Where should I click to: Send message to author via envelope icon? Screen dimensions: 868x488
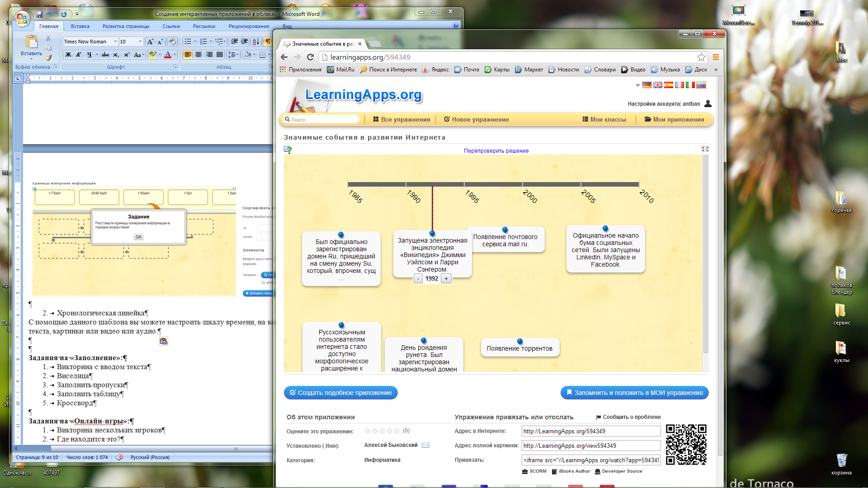click(425, 445)
